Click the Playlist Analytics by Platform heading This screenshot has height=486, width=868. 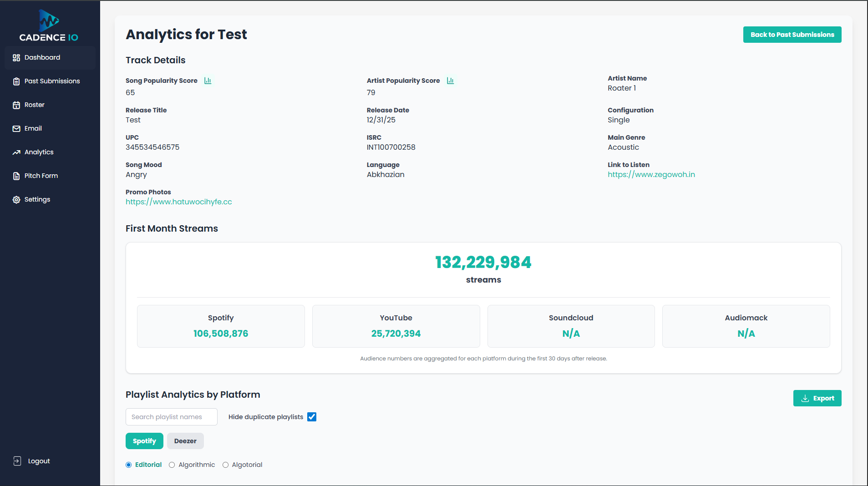[193, 395]
